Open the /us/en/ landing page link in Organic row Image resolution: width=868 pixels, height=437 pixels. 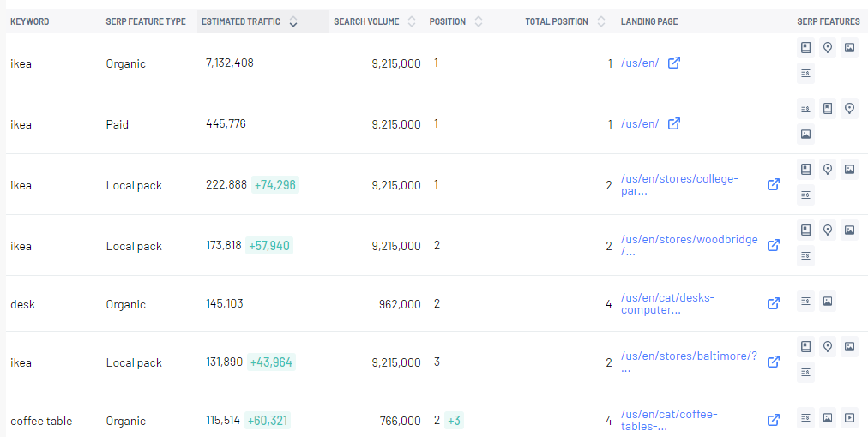[x=640, y=63]
